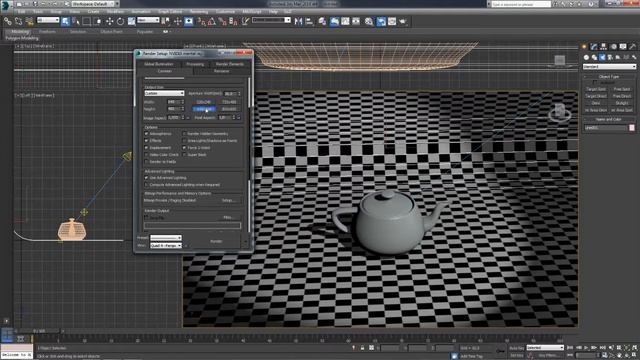Toggle Use Advanced Lighting checkbox
The width and height of the screenshot is (640, 360).
[147, 178]
